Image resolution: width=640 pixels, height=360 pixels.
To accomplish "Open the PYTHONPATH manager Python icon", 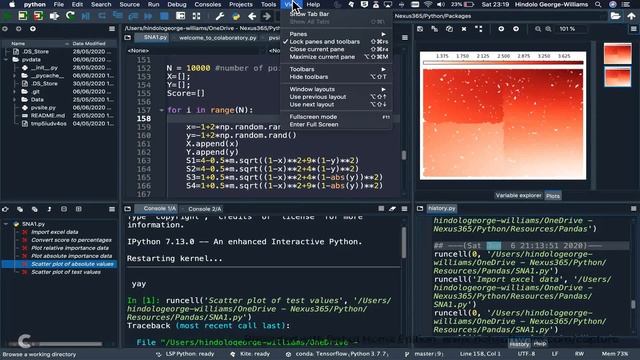I will click(x=236, y=16).
